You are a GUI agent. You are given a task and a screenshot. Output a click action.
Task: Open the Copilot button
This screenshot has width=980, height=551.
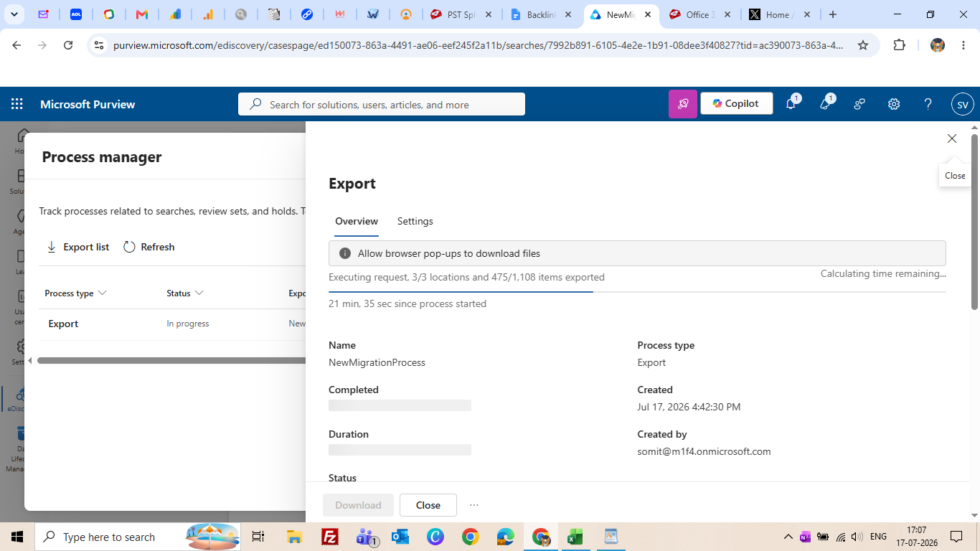pyautogui.click(x=737, y=104)
